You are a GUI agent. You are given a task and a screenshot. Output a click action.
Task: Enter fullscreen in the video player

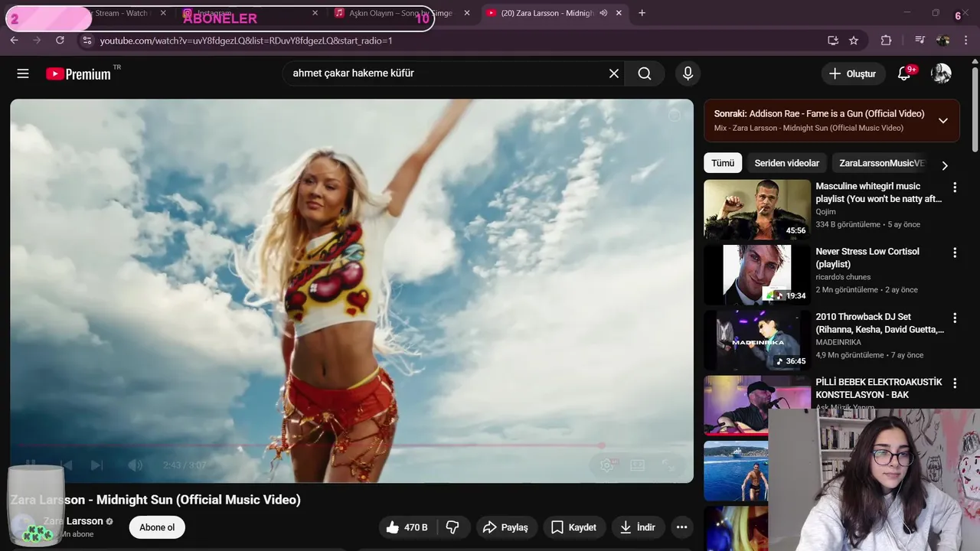668,465
